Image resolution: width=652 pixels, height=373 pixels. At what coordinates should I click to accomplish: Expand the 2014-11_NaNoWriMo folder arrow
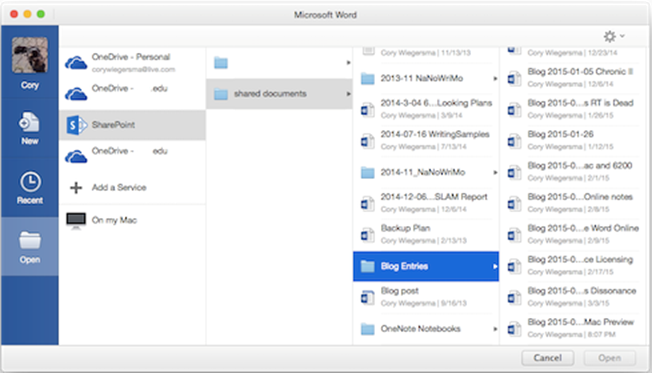495,172
